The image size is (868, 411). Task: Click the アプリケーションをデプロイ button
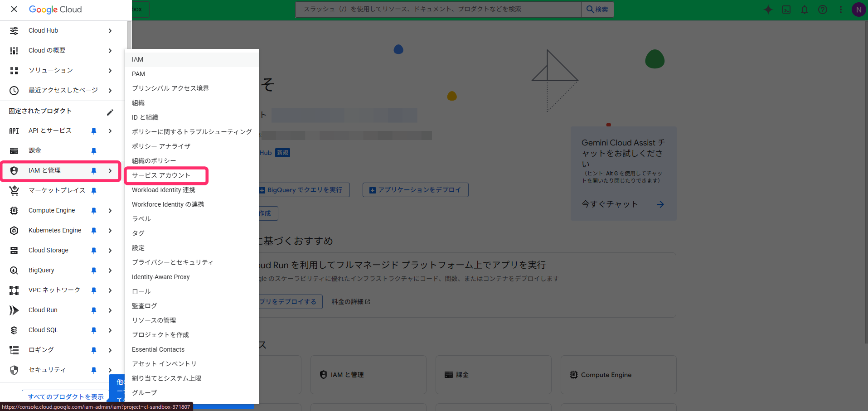coord(415,190)
